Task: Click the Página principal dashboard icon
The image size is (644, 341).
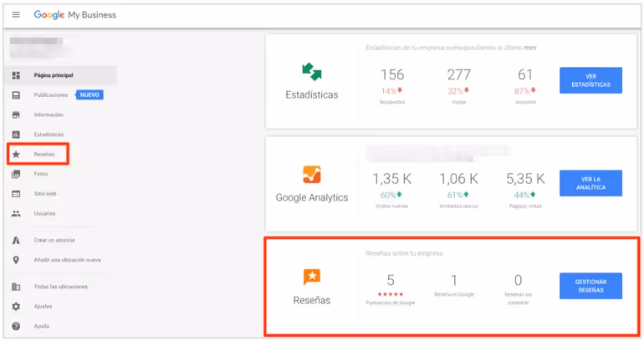Action: coord(16,75)
